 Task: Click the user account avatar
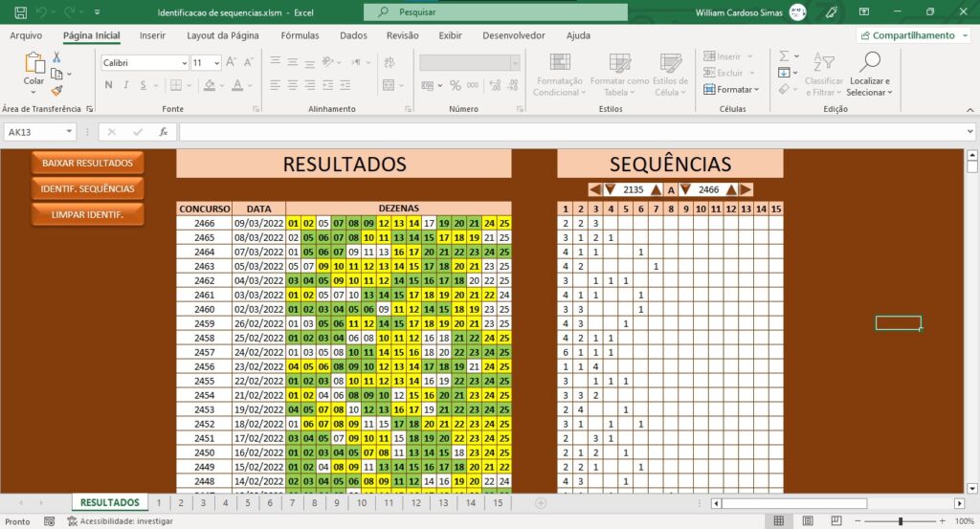point(797,11)
